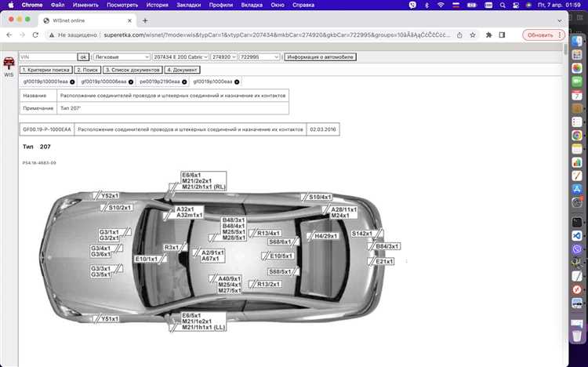Image resolution: width=588 pixels, height=367 pixels.
Task: Open the Apple menu icon
Action: pyautogui.click(x=11, y=5)
